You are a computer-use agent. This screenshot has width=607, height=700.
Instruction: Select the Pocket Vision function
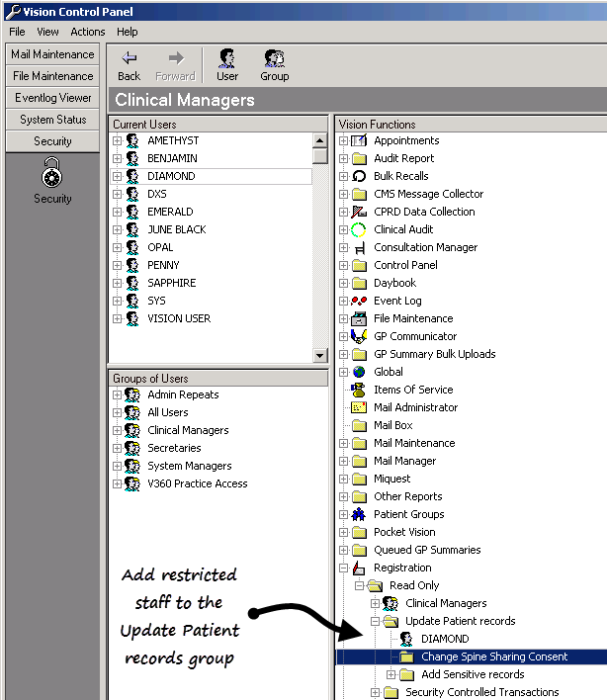[x=404, y=532]
